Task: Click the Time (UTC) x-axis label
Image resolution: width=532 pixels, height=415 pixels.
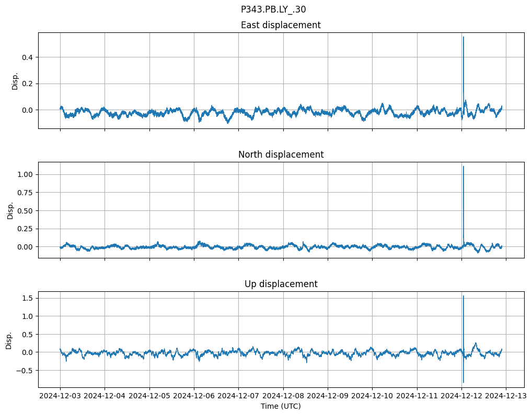Action: tap(281, 406)
